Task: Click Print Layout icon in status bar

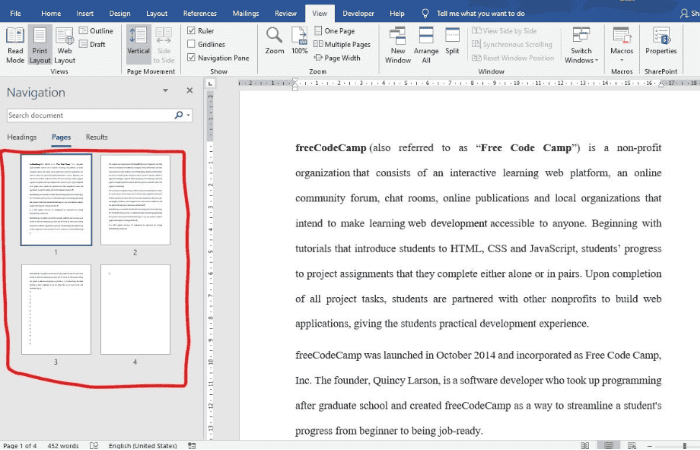Action: 608,446
